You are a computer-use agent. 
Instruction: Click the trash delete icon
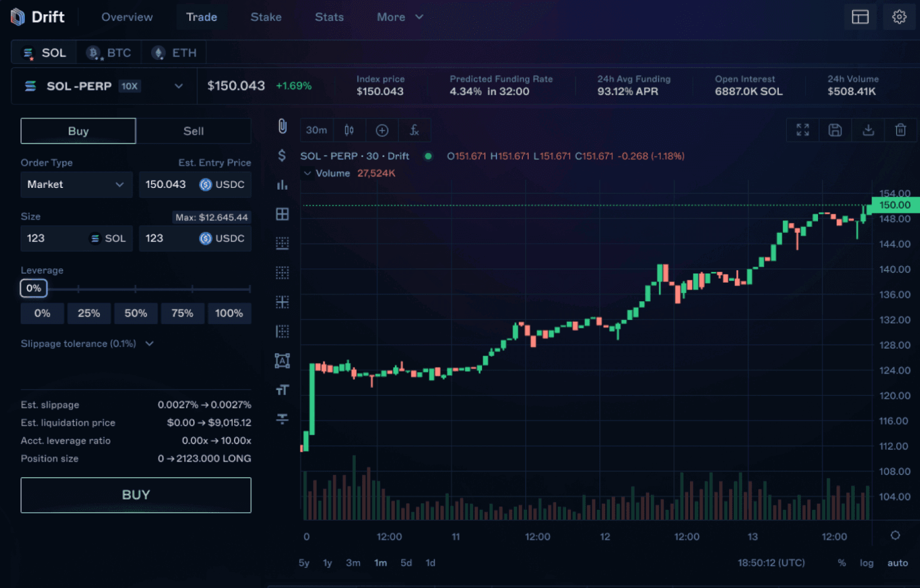point(900,130)
